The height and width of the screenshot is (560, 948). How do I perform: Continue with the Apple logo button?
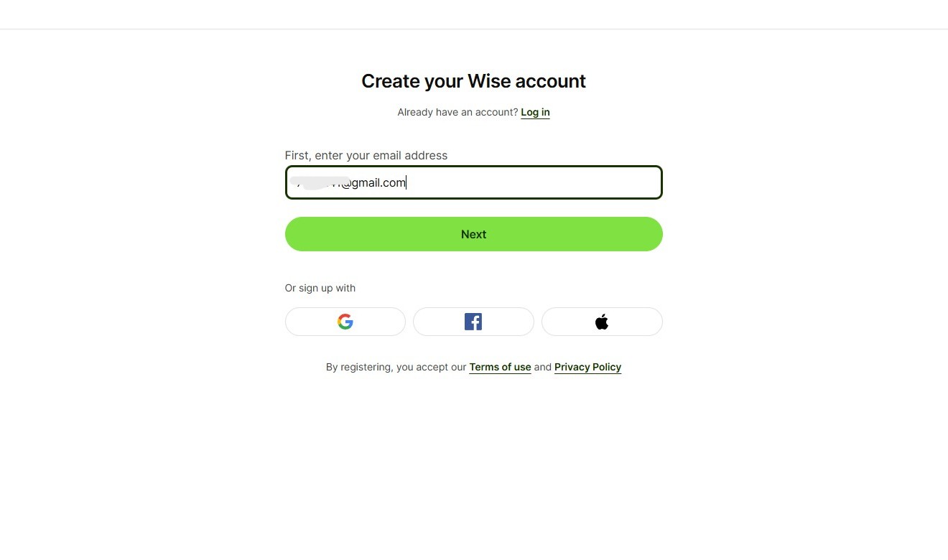point(602,322)
